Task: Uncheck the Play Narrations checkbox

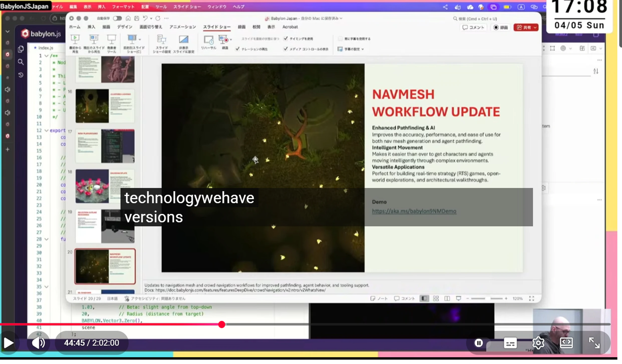Action: pos(237,49)
